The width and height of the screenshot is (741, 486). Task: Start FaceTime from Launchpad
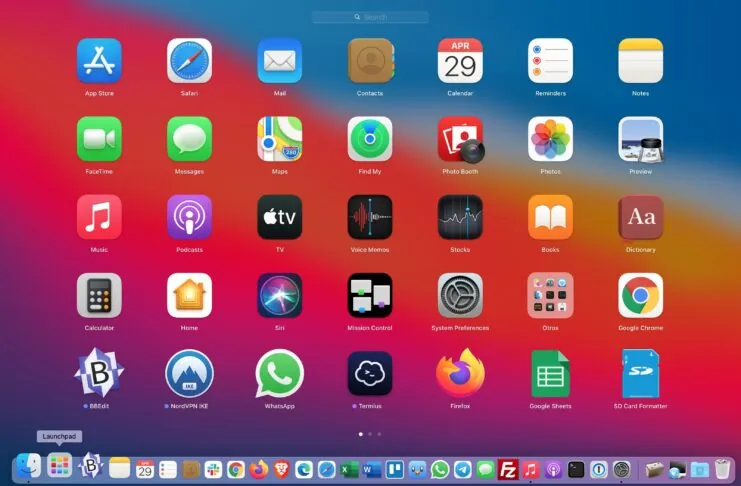coord(99,139)
